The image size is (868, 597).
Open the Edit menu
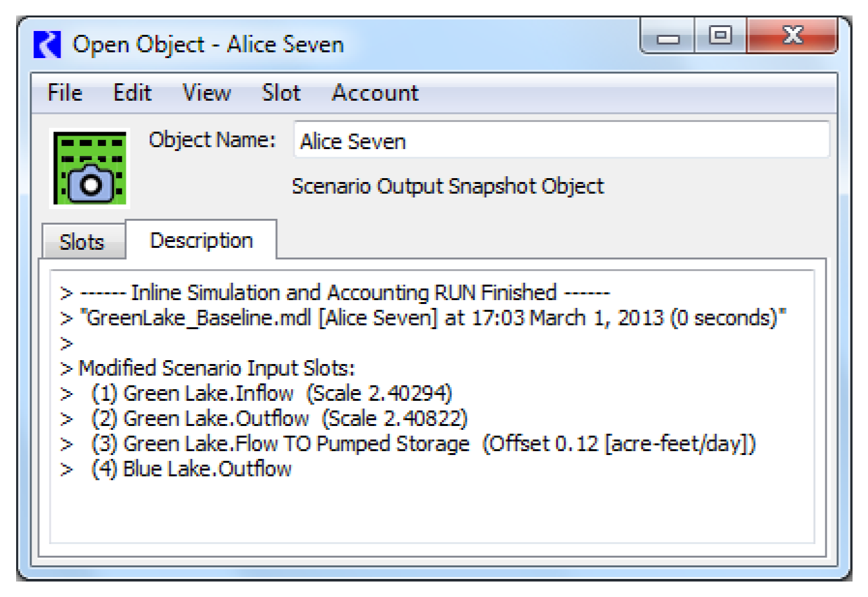click(132, 93)
